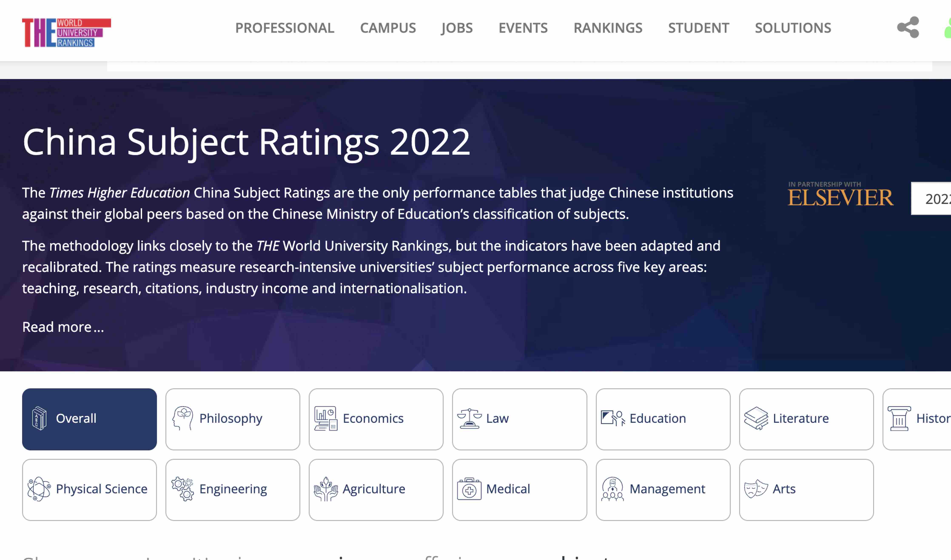Image resolution: width=951 pixels, height=560 pixels.
Task: Click the Medical kit icon
Action: (x=469, y=489)
